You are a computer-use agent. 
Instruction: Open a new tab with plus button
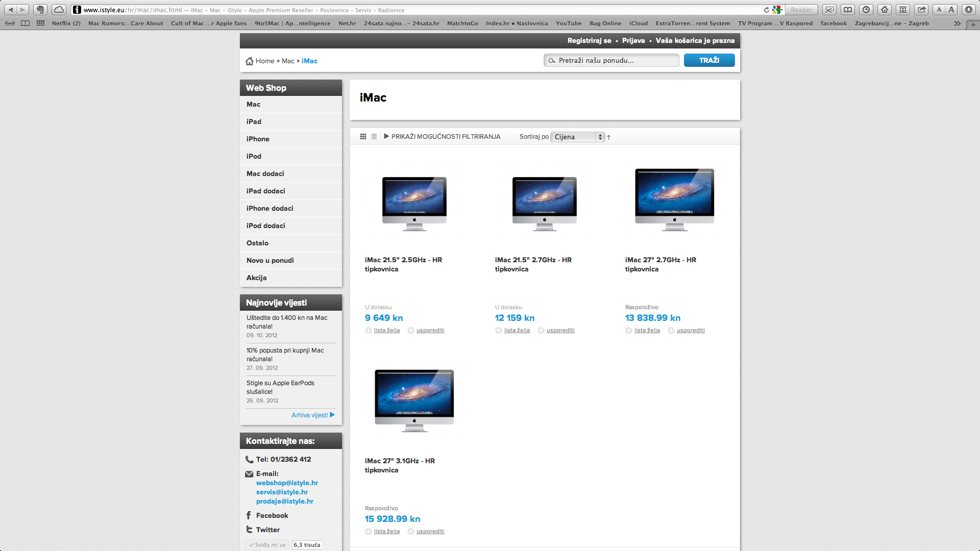[973, 24]
